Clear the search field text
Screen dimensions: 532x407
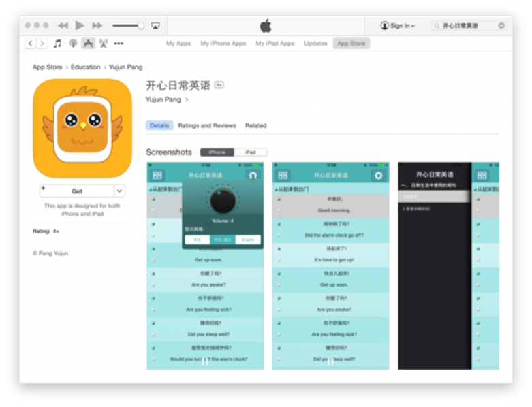pyautogui.click(x=501, y=25)
